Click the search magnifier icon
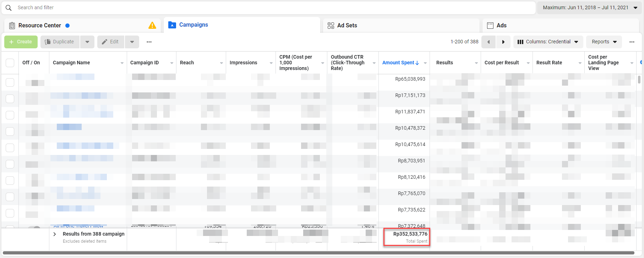Screen dimensions: 644x258 point(9,7)
